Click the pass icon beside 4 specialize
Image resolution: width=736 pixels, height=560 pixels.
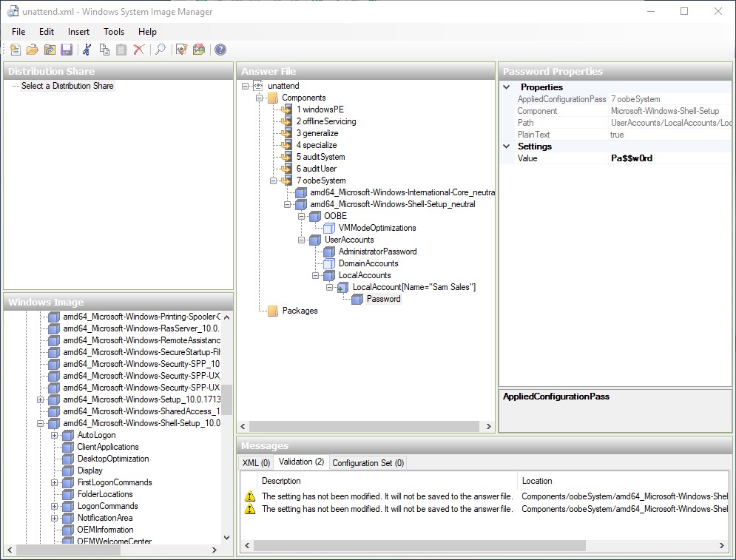286,145
